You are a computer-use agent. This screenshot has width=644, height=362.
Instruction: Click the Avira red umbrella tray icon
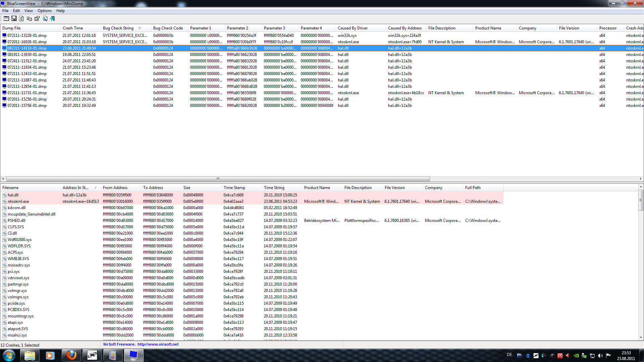tap(560, 356)
